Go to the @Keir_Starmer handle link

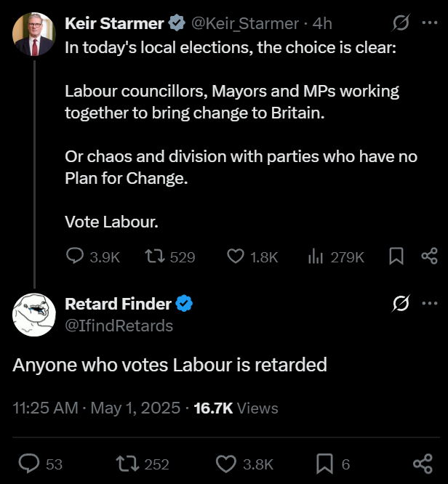click(244, 23)
